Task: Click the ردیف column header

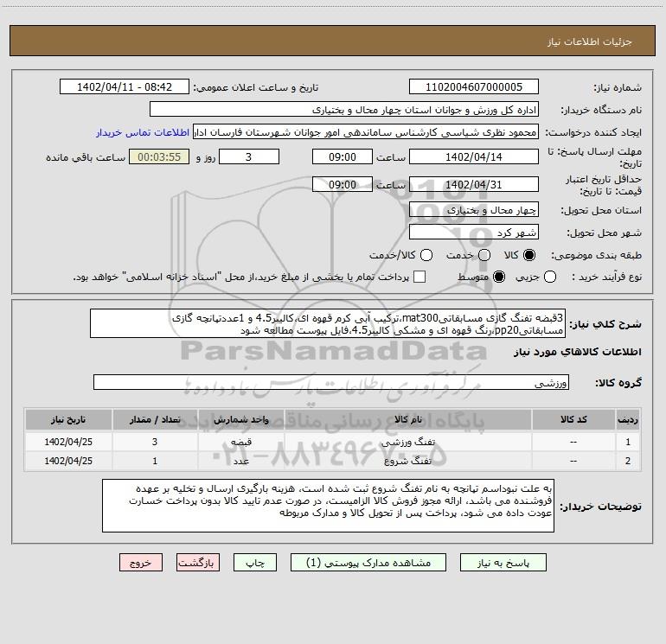Action: [628, 419]
